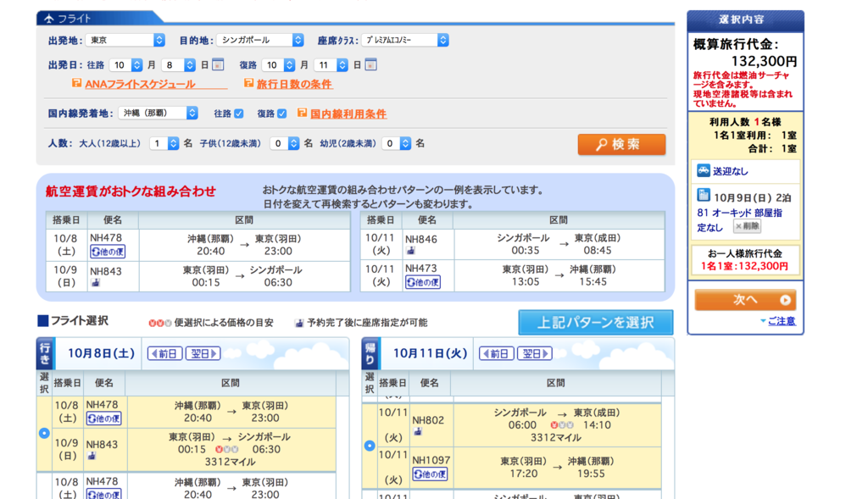Click seat icon under NH802 in return list
This screenshot has height=499, width=868.
click(418, 431)
